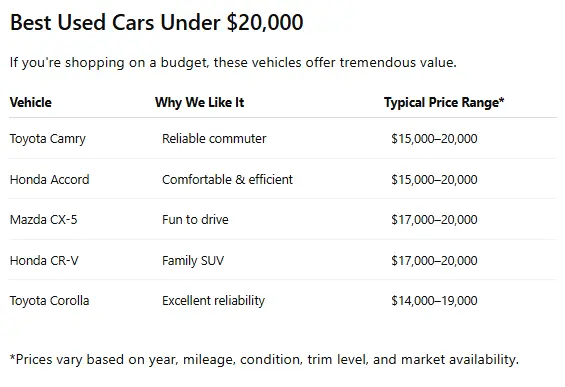This screenshot has height=387, width=565.
Task: Click the Corolla price $14,000–19,000
Action: coord(434,301)
